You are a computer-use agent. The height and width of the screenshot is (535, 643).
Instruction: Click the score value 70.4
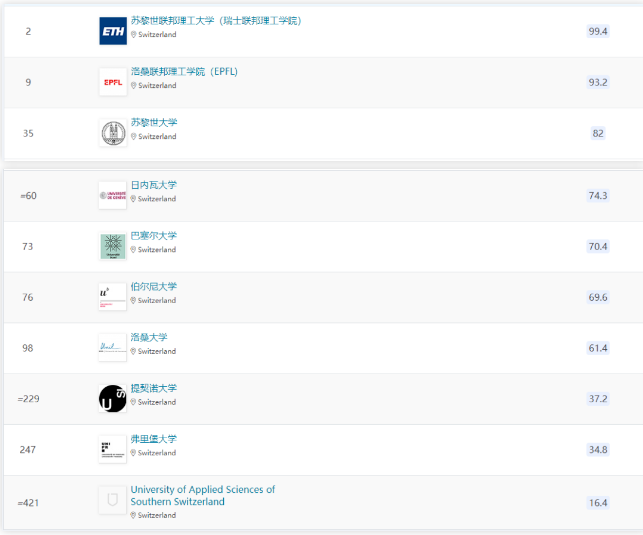pyautogui.click(x=598, y=246)
